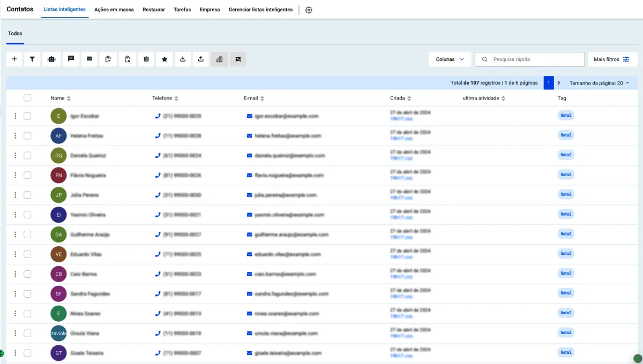
Task: Toggle the select-all checkbox in table header
Action: pyautogui.click(x=27, y=98)
